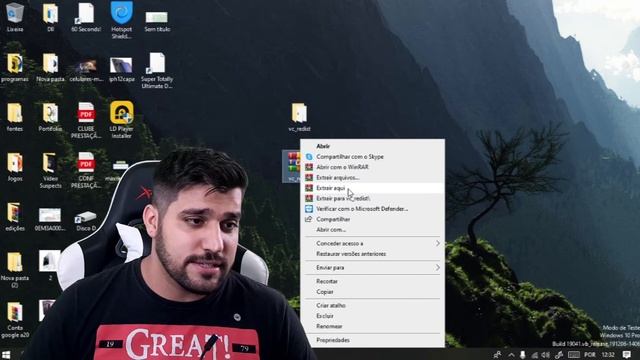640x360 pixels.
Task: Select the CONF PRESTAÇÃ... PDF file
Action: 86,170
